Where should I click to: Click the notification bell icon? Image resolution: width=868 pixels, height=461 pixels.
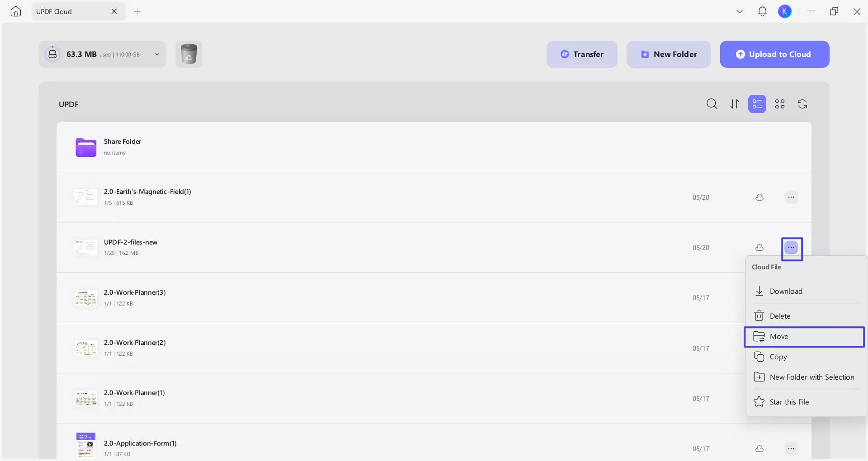pos(762,11)
